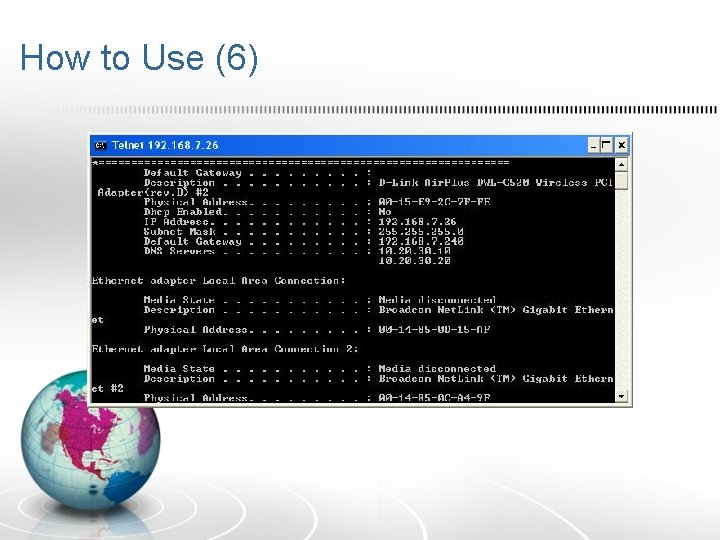The image size is (720, 540).
Task: Click the 'Ethernet adapter Local Area Connection 2:' heading
Action: tap(225, 349)
